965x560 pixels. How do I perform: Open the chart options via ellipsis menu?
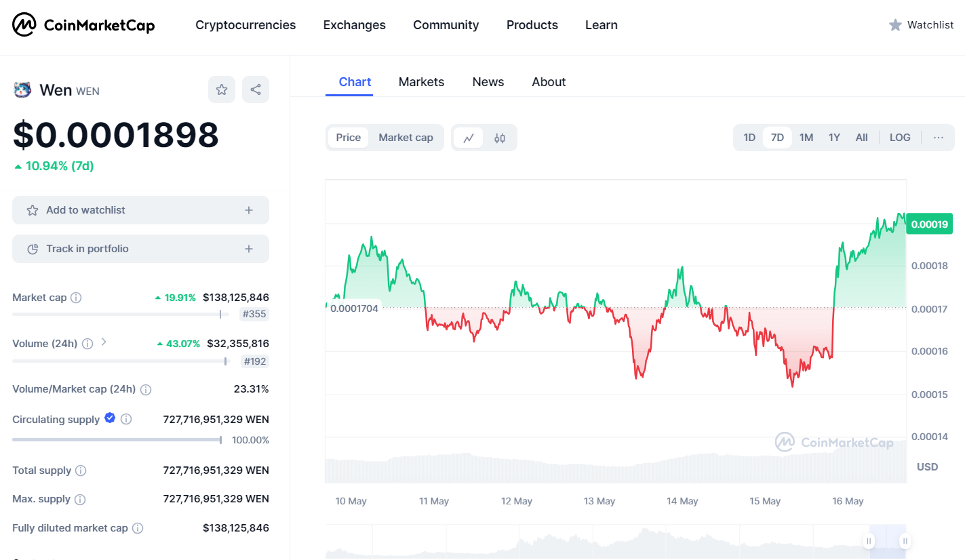click(x=939, y=137)
